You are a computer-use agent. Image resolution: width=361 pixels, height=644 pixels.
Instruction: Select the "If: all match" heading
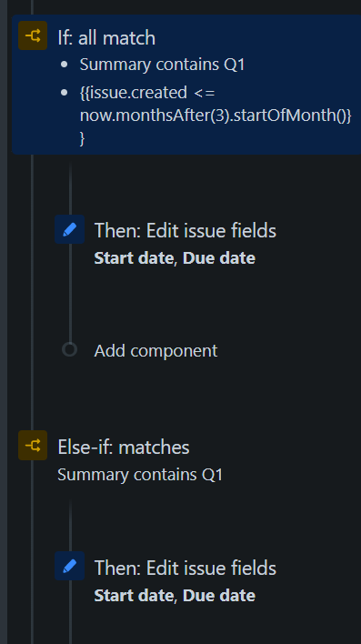coord(106,38)
